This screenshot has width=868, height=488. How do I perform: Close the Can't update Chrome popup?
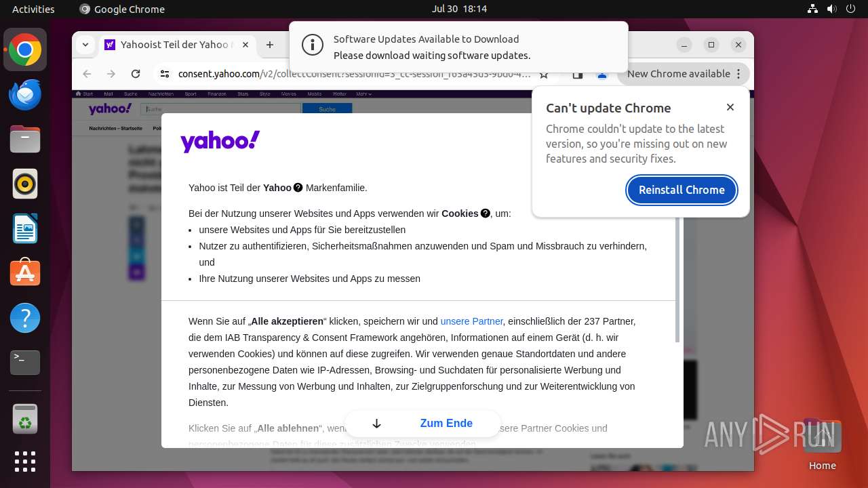(x=730, y=107)
